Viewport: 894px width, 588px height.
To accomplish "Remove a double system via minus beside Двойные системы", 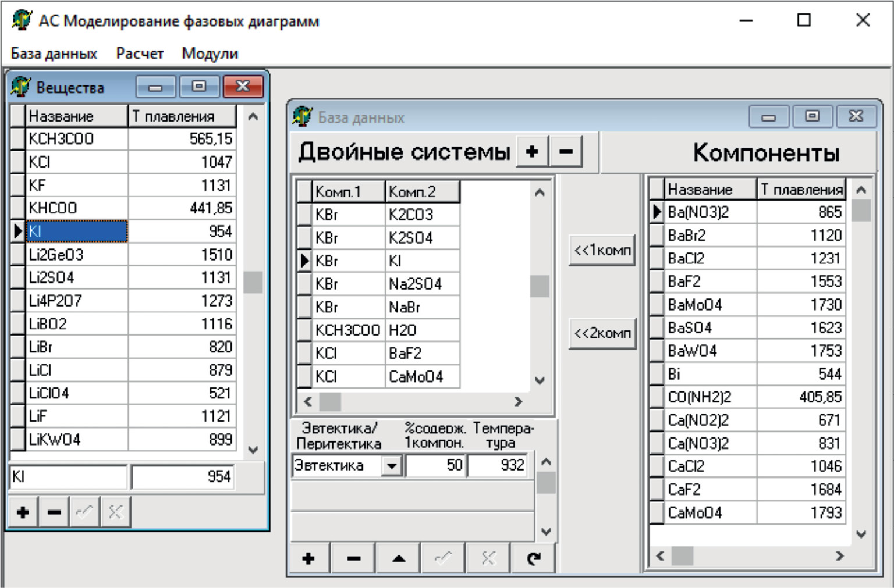I will coord(566,152).
